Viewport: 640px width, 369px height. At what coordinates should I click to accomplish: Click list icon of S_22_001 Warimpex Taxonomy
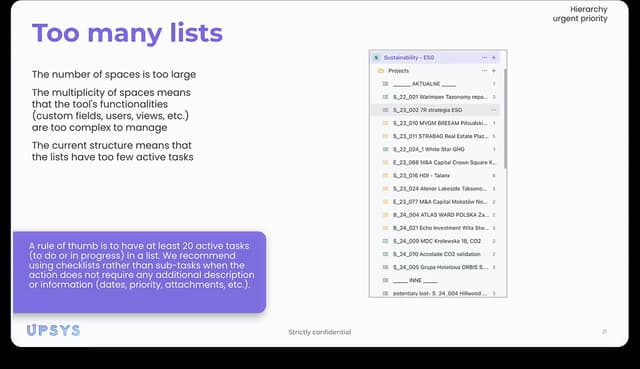click(x=385, y=97)
